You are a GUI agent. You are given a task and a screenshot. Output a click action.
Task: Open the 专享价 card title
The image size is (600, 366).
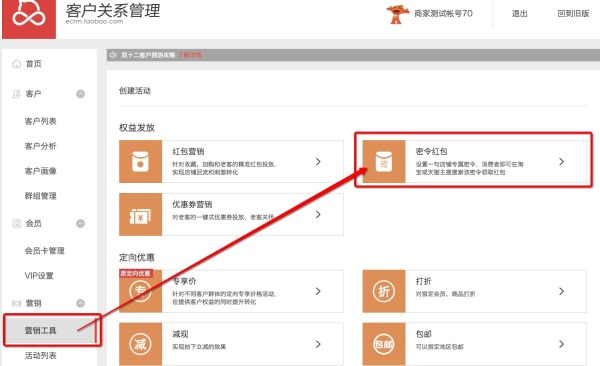point(184,281)
